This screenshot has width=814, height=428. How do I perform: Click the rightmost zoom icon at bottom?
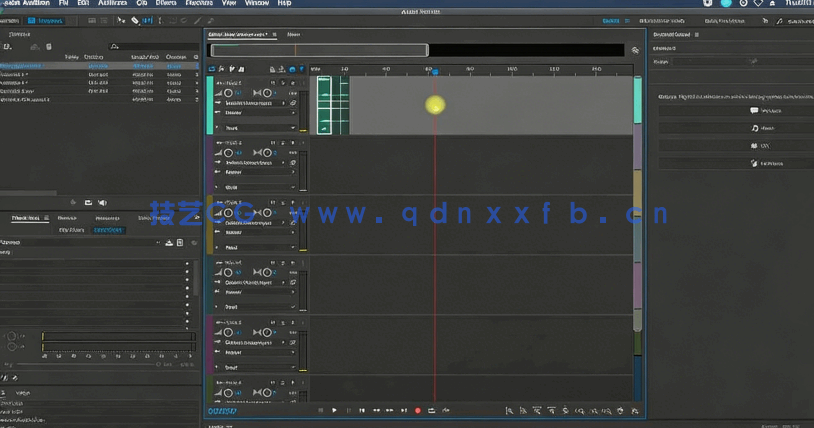(x=634, y=410)
